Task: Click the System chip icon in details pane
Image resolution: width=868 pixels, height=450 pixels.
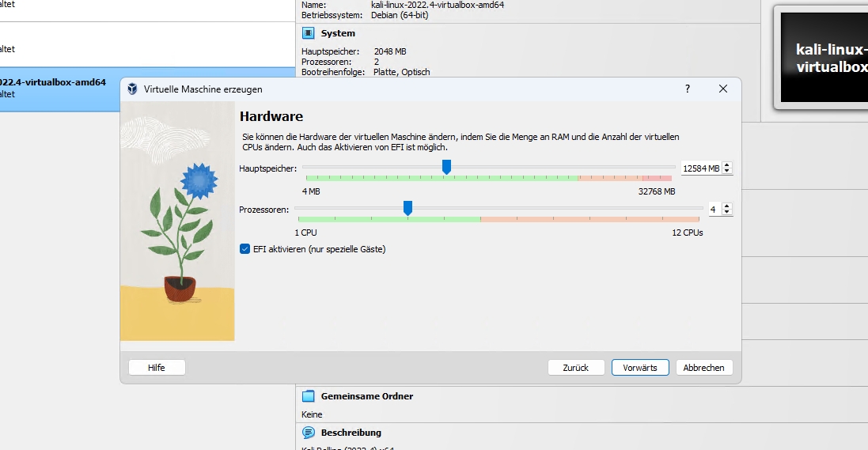Action: pos(308,33)
